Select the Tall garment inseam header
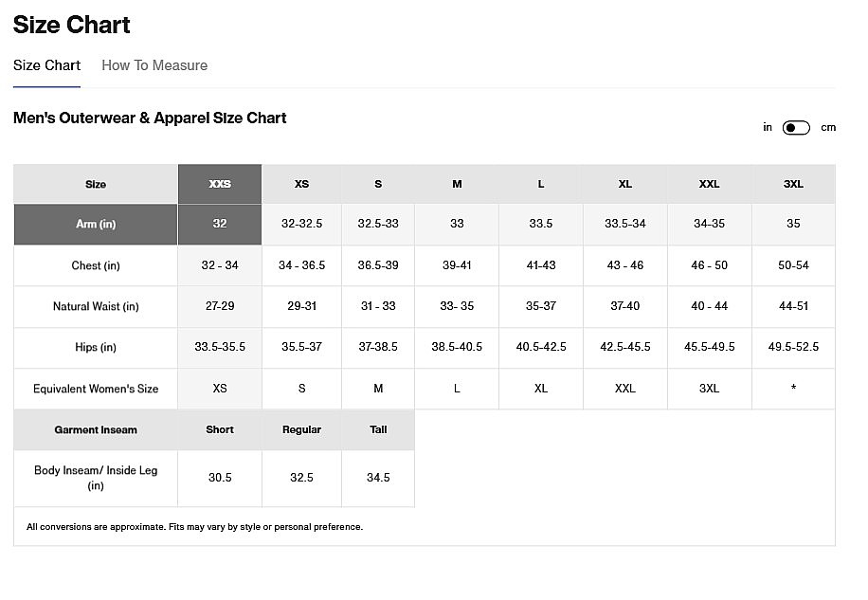Viewport: 868px width, 600px height. (378, 429)
